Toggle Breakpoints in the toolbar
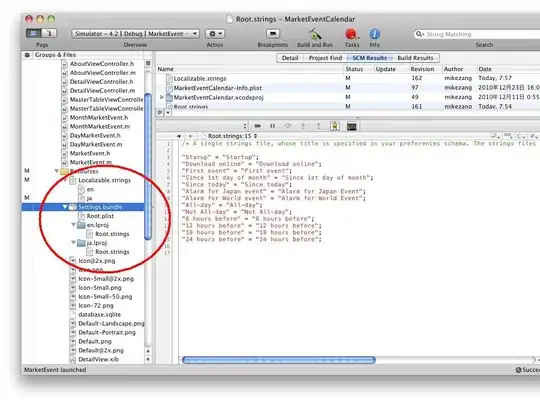This screenshot has height=404, width=540. [x=273, y=33]
